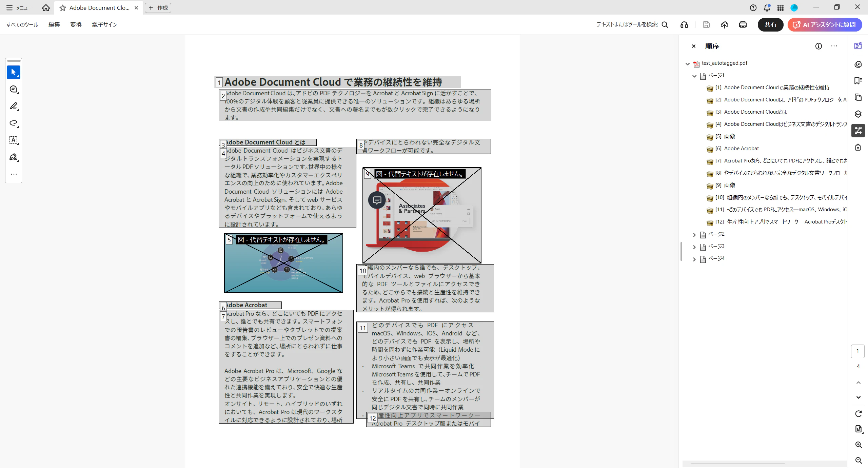868x468 pixels.
Task: Open the 変換 menu
Action: 76,24
